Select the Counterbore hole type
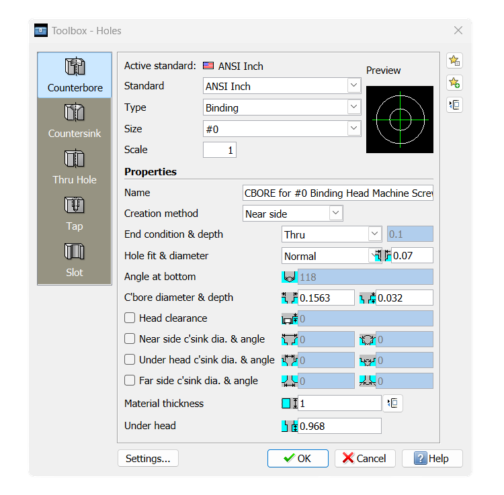The image size is (504, 495). 75,75
